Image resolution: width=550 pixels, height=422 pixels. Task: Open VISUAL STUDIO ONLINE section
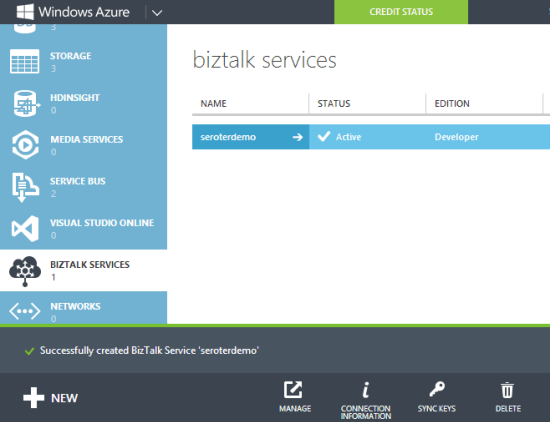[x=102, y=223]
